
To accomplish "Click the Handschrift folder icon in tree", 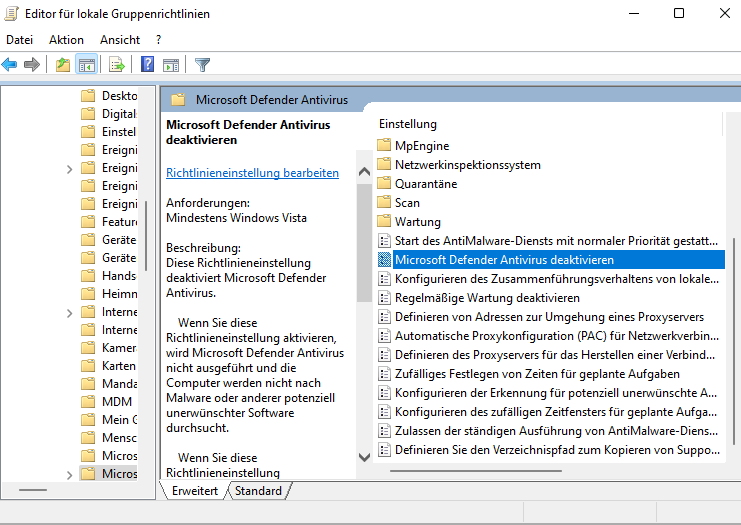I will (88, 275).
